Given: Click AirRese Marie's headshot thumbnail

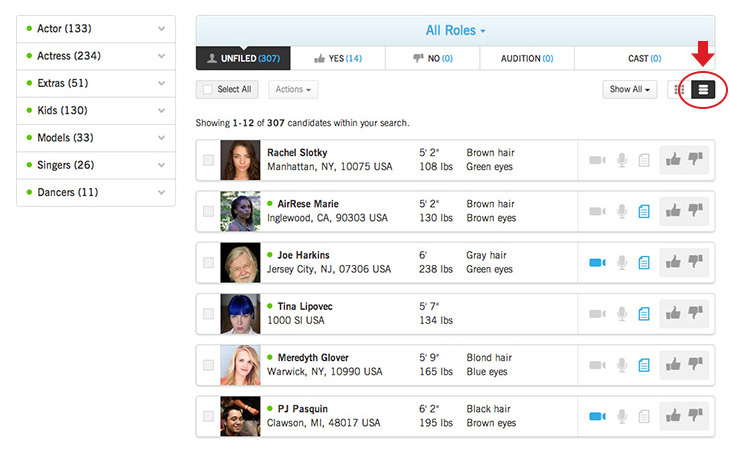Looking at the screenshot, I should 240,211.
